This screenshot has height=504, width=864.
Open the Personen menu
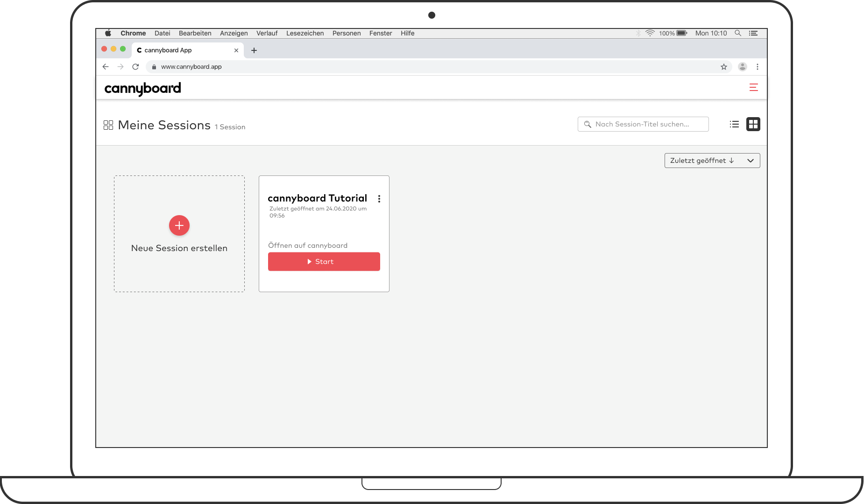[347, 33]
